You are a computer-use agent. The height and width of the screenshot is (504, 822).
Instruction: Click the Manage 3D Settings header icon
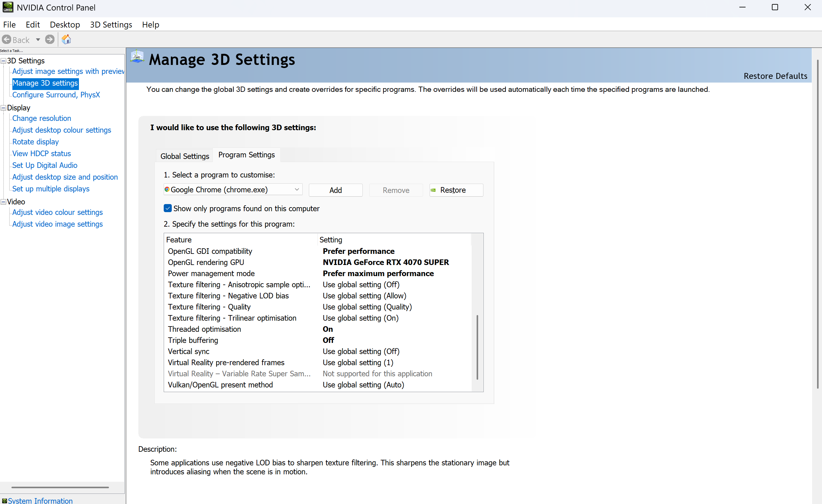[x=137, y=56]
